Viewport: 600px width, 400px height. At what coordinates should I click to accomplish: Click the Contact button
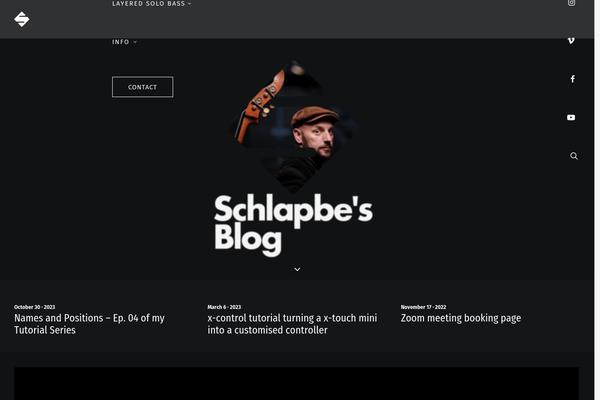coord(142,87)
